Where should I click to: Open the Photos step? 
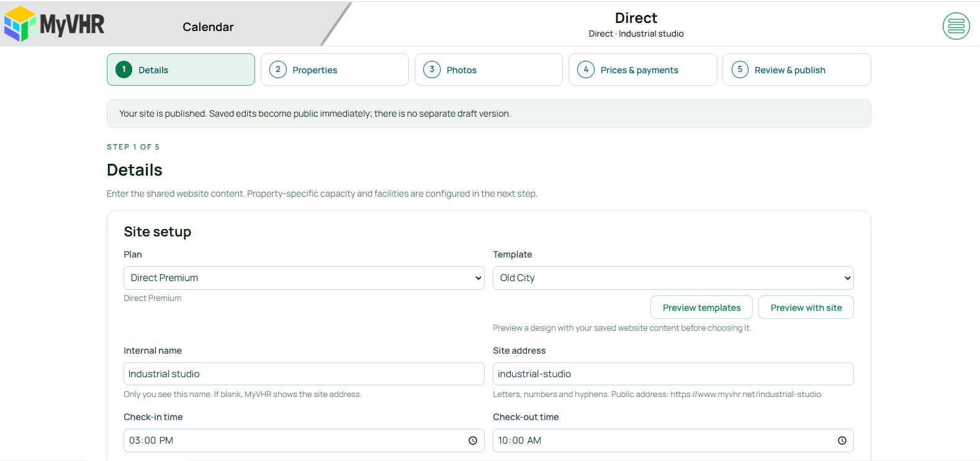(488, 69)
